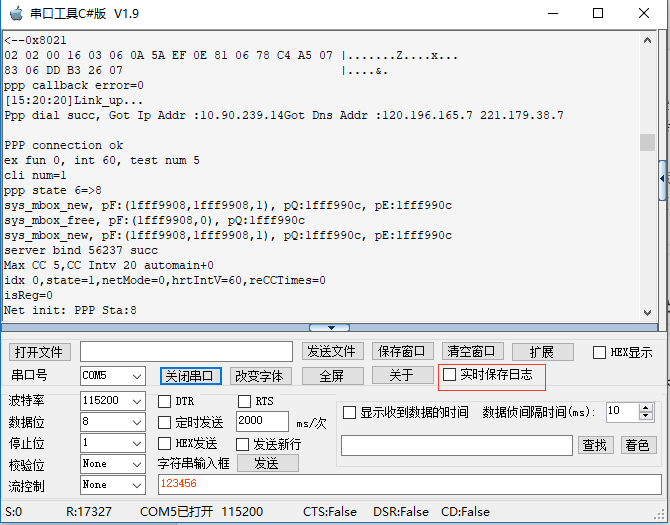Enable the HEX显示 checkbox
670x525 pixels.
(600, 352)
